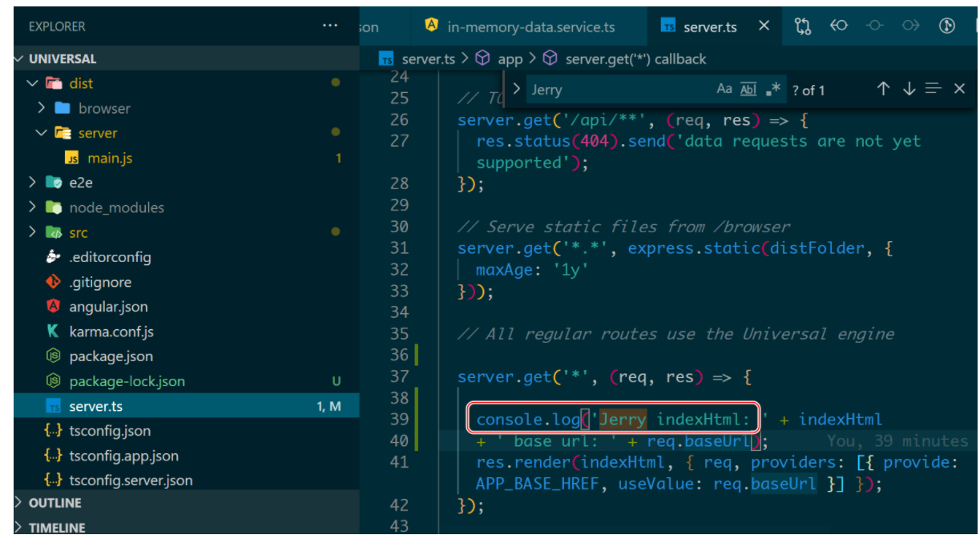Click highlighted 'Jerry' match in code
The height and width of the screenshot is (539, 980).
623,420
